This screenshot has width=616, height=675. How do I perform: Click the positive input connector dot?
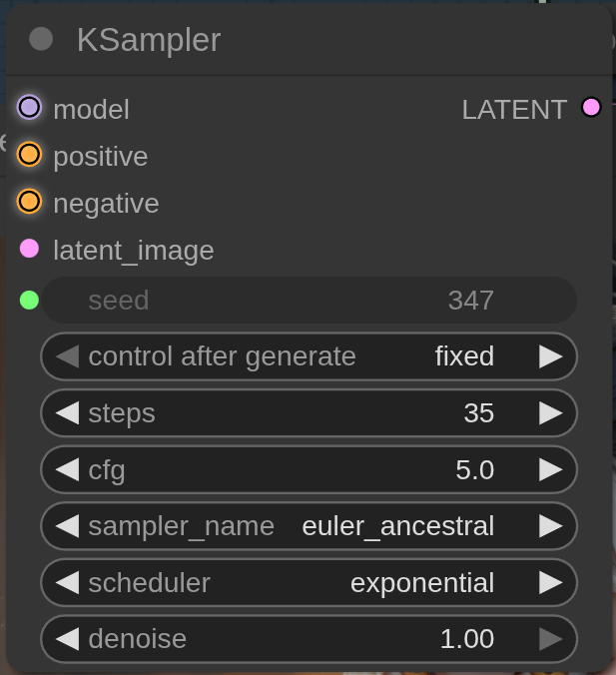(x=29, y=156)
